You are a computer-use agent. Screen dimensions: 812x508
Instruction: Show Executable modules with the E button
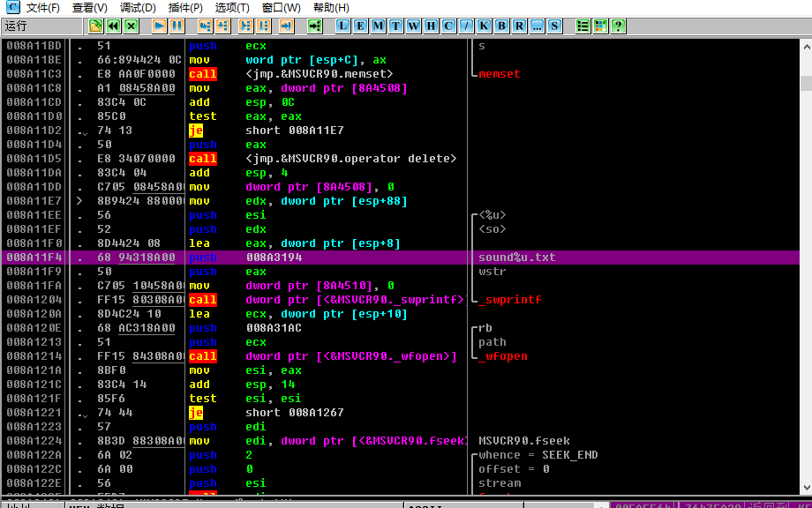point(360,26)
